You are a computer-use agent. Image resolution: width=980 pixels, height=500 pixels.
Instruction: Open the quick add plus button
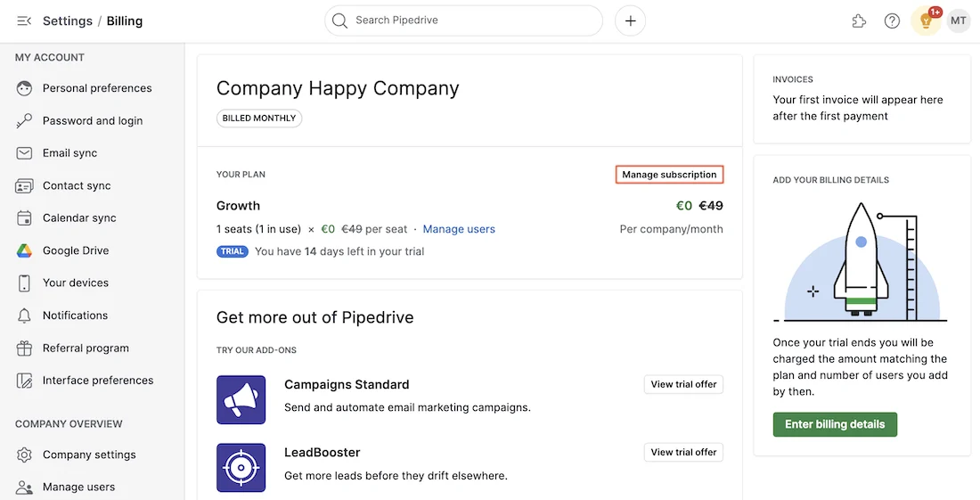[630, 20]
